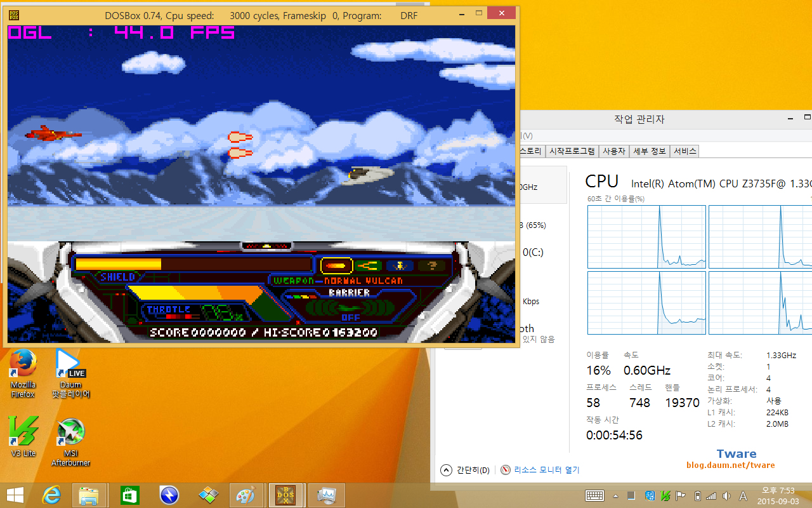Open the 서비스 tab in Task Manager
Viewport: 812px width, 508px height.
coord(684,151)
